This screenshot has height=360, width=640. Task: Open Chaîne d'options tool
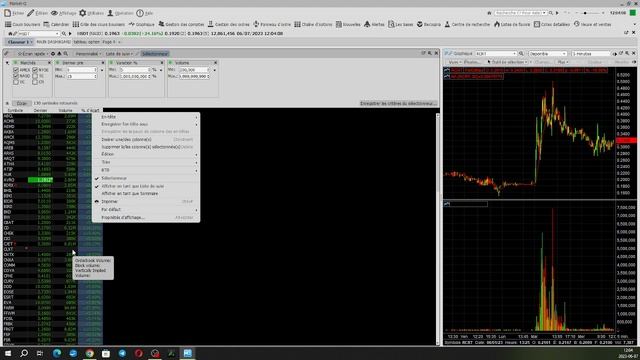coord(313,24)
